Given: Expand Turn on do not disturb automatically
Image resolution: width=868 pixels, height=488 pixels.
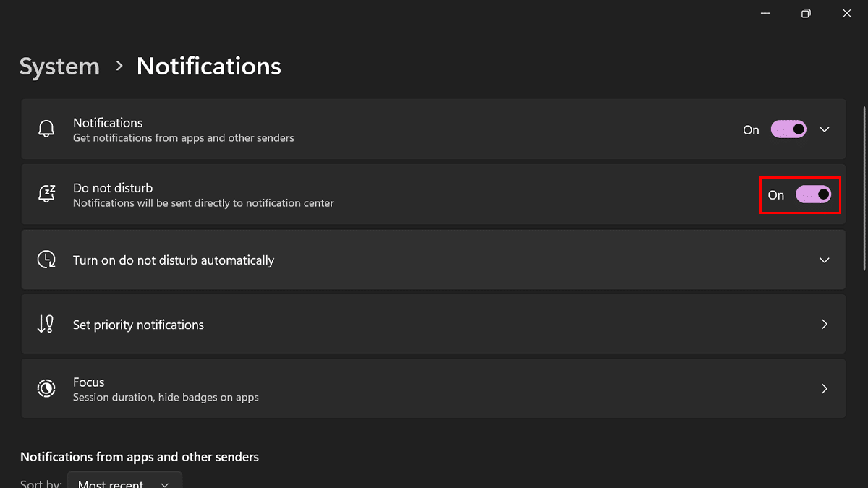Looking at the screenshot, I should 824,260.
